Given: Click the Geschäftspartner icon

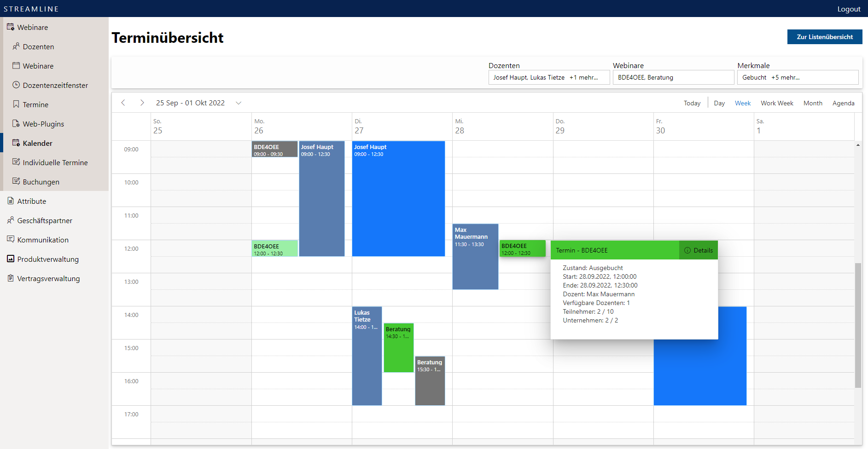Looking at the screenshot, I should [x=11, y=220].
